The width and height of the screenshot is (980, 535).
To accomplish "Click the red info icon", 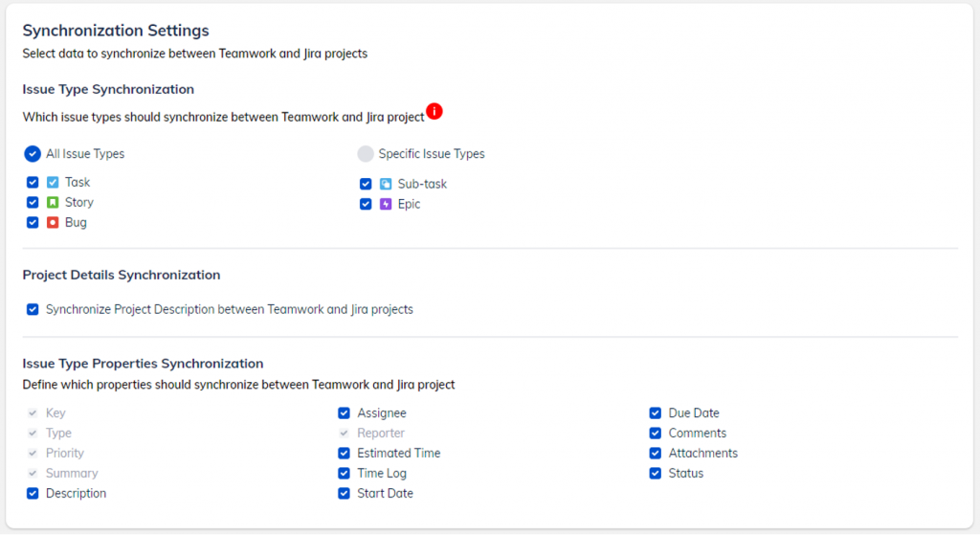I will click(x=434, y=112).
